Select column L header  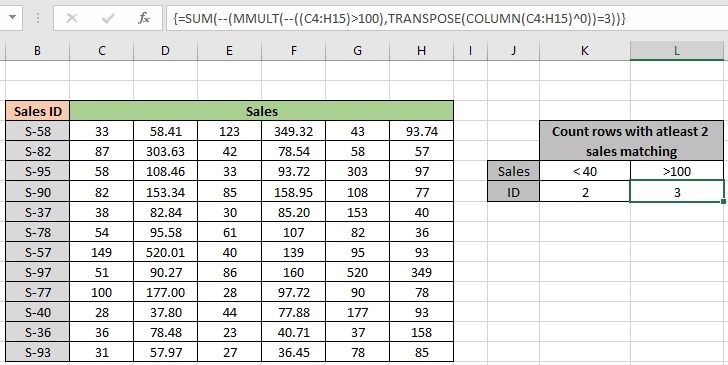pyautogui.click(x=676, y=51)
